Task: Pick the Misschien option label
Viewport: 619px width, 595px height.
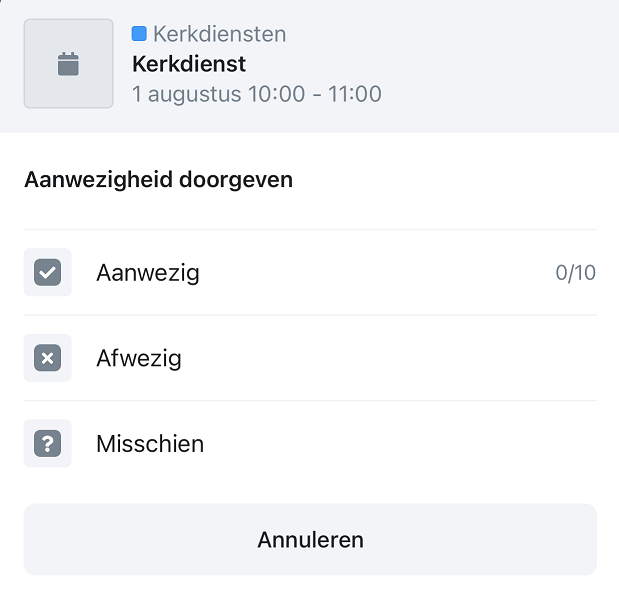Action: pyautogui.click(x=150, y=444)
